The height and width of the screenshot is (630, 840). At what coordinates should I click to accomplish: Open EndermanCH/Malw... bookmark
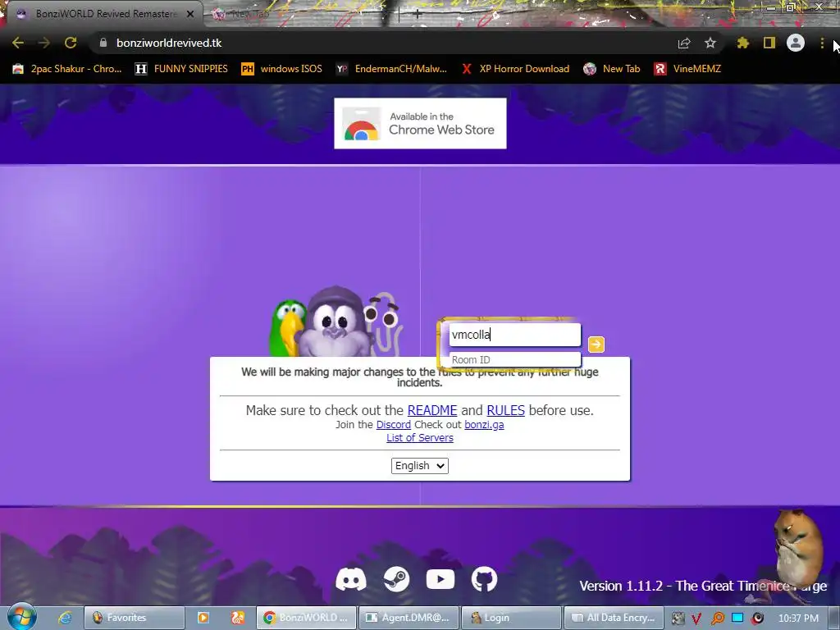coord(391,69)
